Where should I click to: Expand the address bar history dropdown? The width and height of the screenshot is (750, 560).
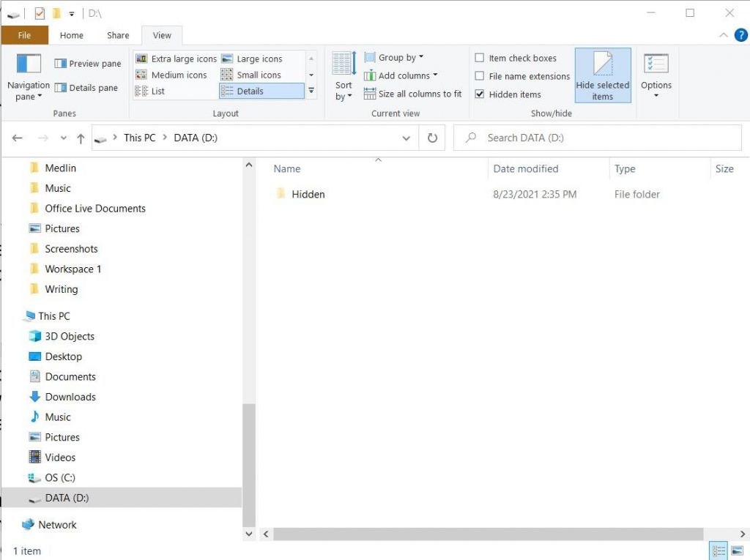tap(406, 138)
